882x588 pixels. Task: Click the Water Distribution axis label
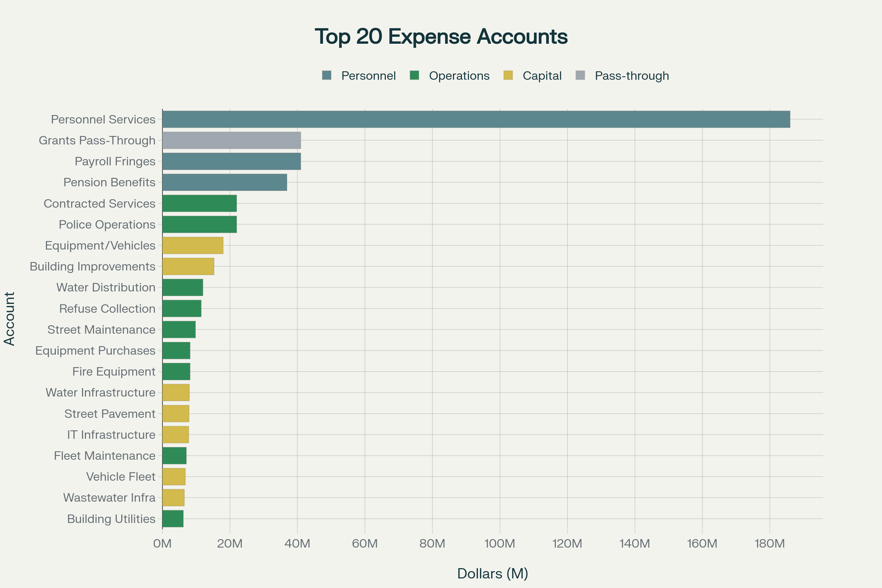point(106,287)
